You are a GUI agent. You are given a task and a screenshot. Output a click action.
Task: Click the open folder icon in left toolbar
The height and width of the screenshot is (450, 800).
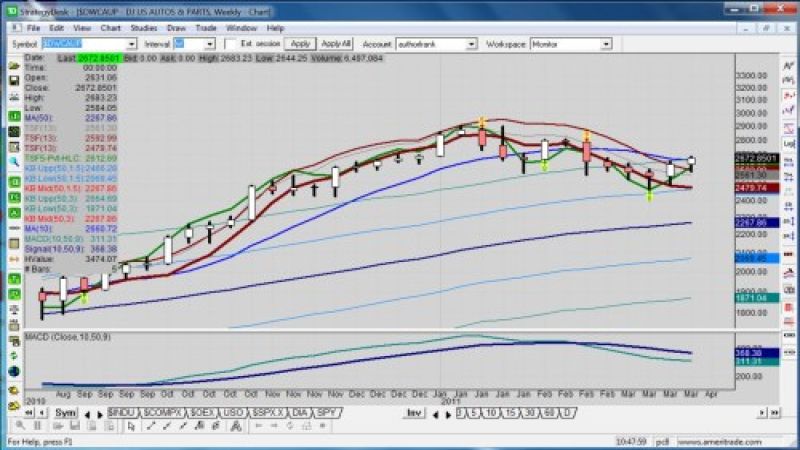click(x=14, y=64)
